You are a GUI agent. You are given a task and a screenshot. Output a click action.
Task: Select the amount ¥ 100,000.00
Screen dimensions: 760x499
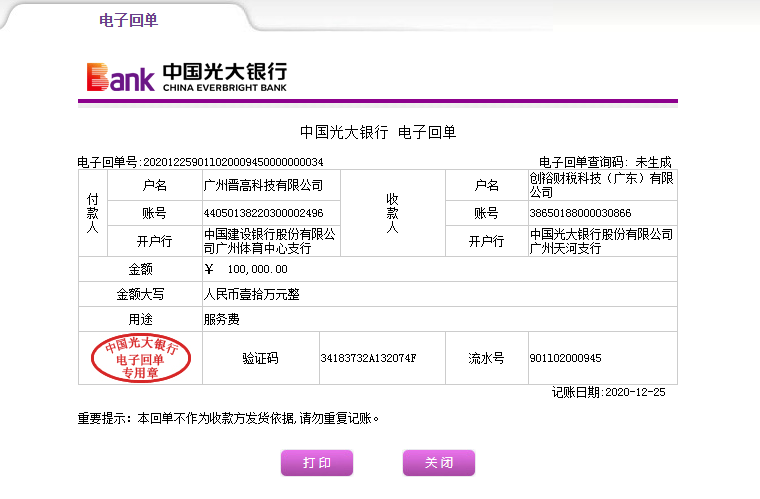[x=246, y=269]
